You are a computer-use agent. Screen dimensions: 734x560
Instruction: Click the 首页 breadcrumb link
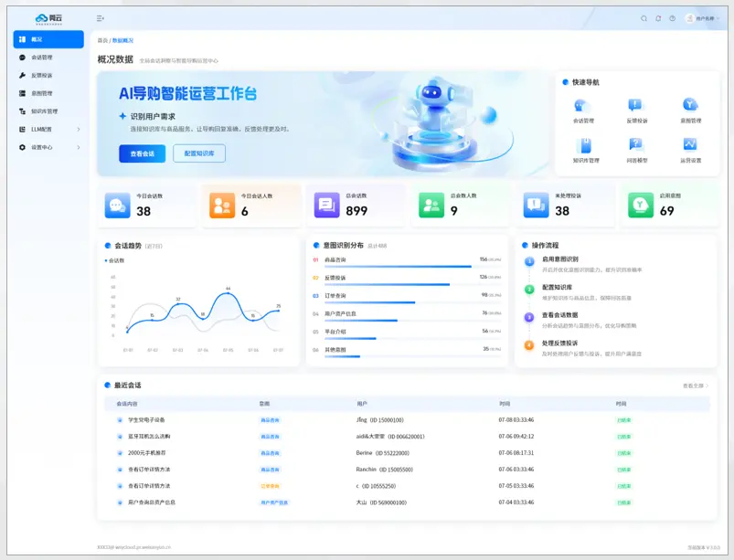point(102,41)
